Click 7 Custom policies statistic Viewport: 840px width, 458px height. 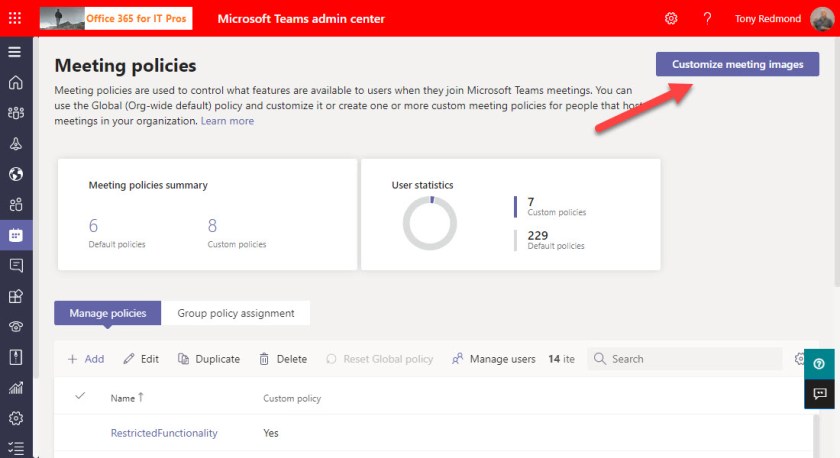tap(557, 206)
